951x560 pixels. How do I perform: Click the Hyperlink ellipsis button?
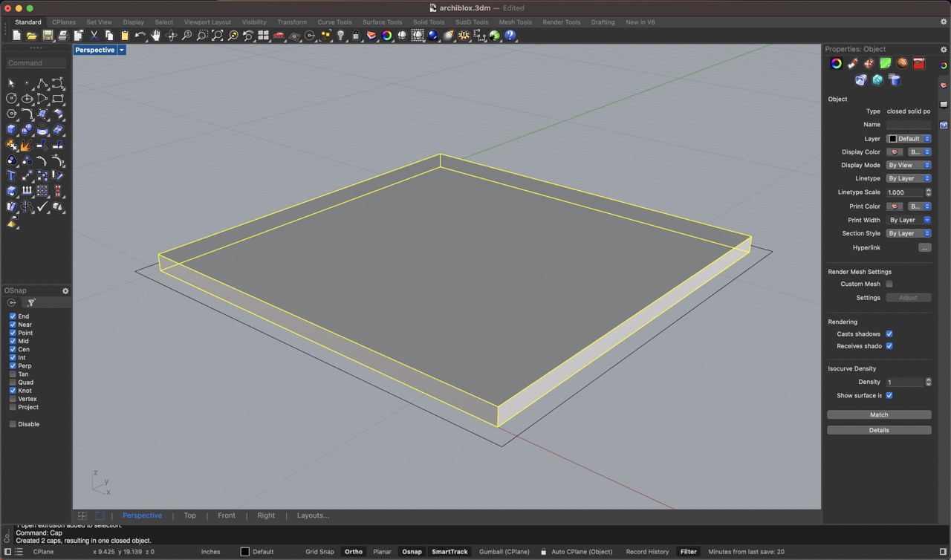[925, 248]
